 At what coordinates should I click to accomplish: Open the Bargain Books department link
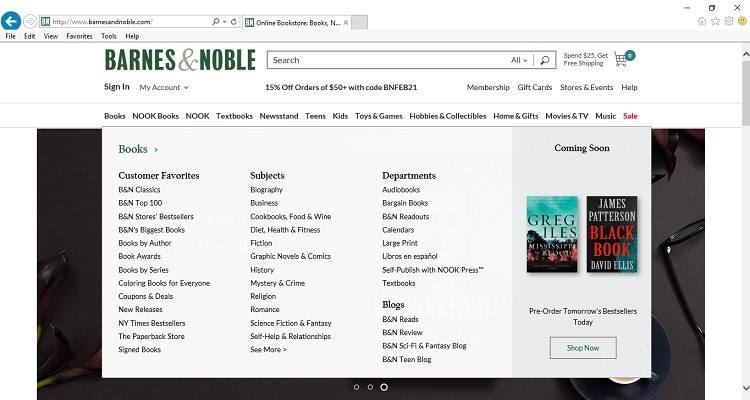pyautogui.click(x=405, y=203)
